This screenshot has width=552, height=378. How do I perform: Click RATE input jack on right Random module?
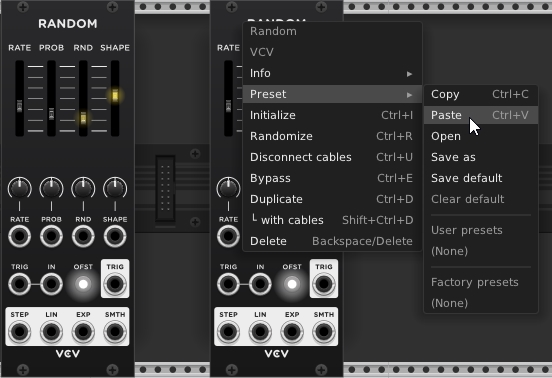click(228, 236)
